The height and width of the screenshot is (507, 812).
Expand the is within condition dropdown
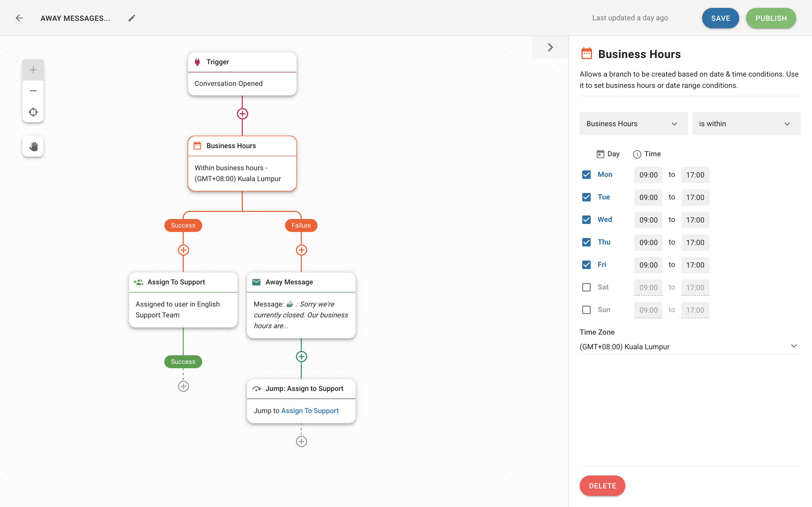[746, 123]
